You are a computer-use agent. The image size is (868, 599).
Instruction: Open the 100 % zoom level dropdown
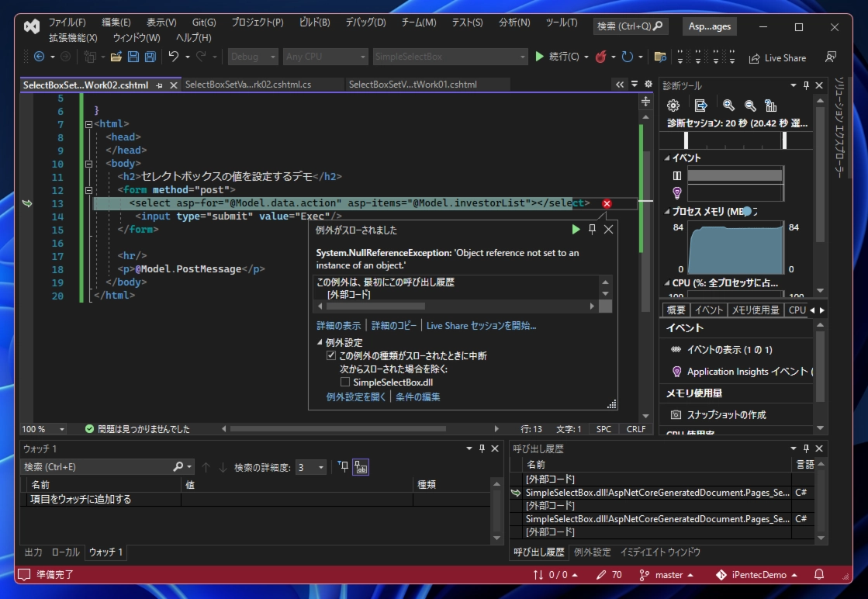click(43, 429)
